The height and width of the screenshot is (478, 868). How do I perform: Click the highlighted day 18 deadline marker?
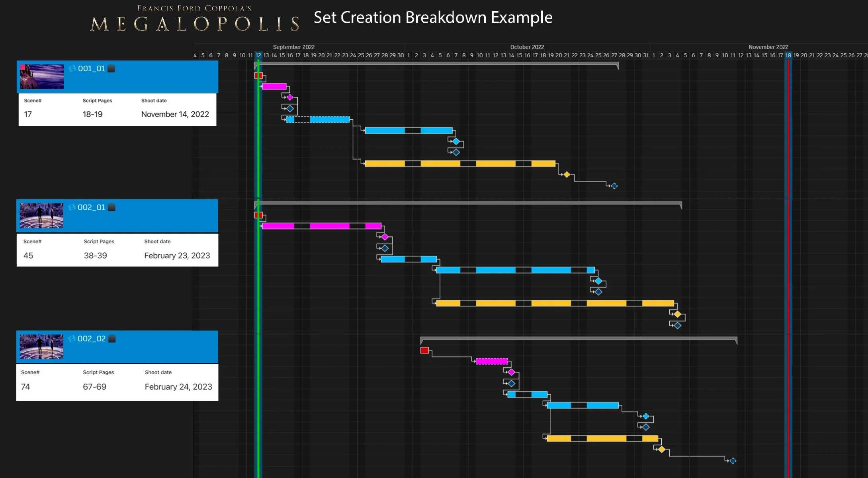tap(788, 55)
